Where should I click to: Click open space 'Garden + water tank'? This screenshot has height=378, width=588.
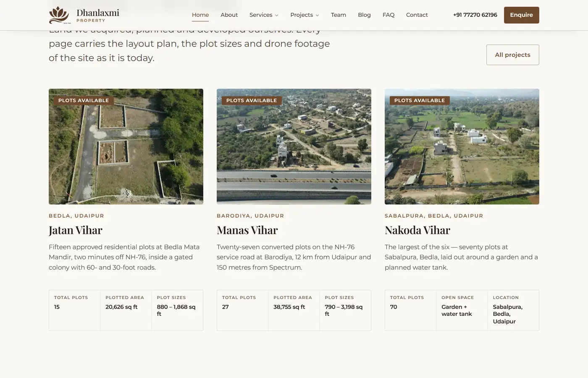(457, 310)
